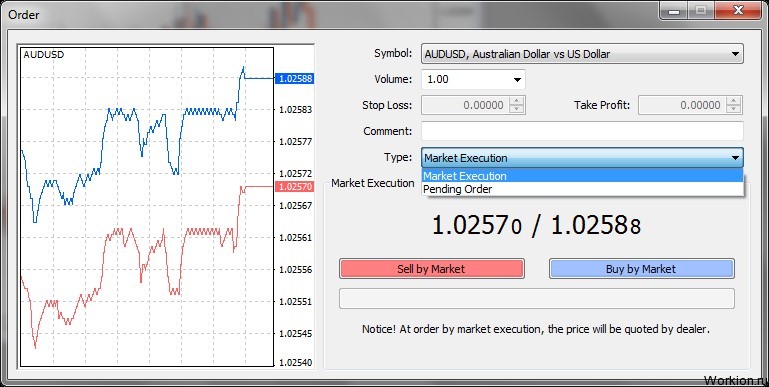
Task: Click the Buy by Market button
Action: coord(641,269)
